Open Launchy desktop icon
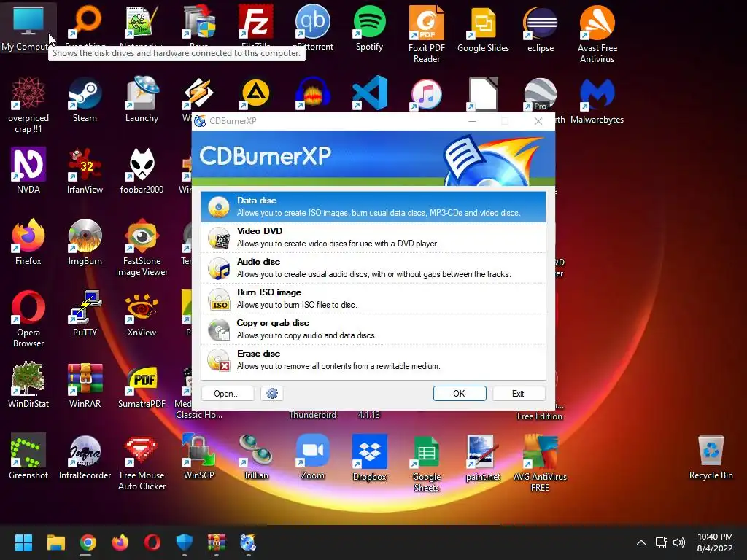Screen dimensions: 747x560 [142, 99]
